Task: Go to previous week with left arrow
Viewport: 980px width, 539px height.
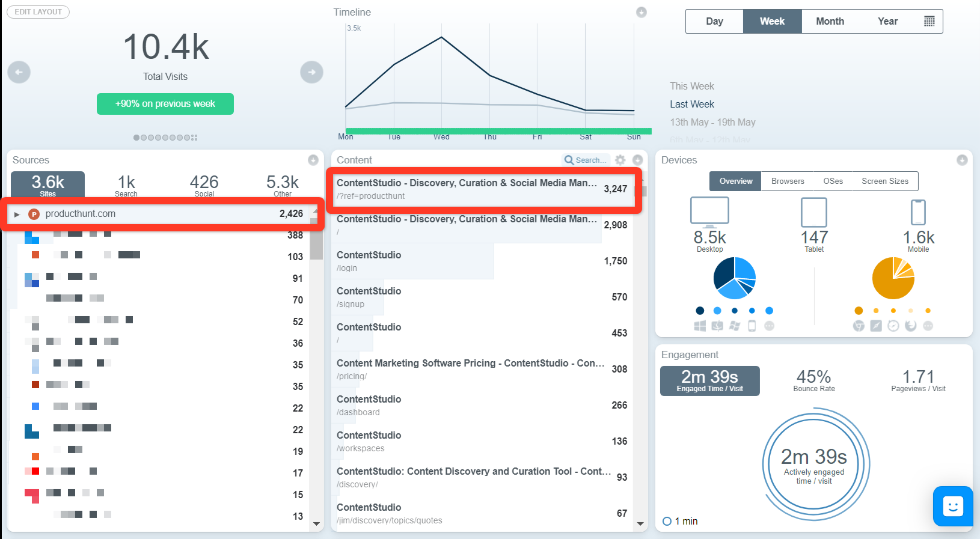Action: click(x=19, y=72)
